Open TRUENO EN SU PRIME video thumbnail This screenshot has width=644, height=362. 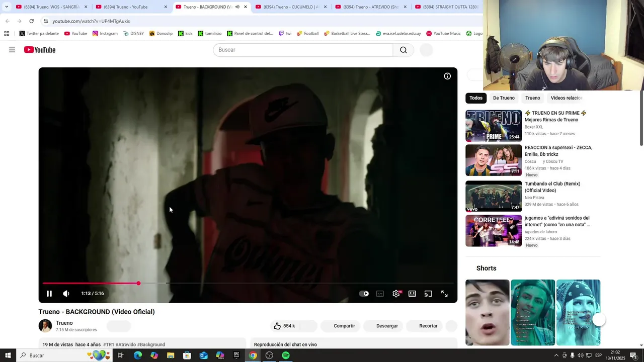tap(494, 126)
